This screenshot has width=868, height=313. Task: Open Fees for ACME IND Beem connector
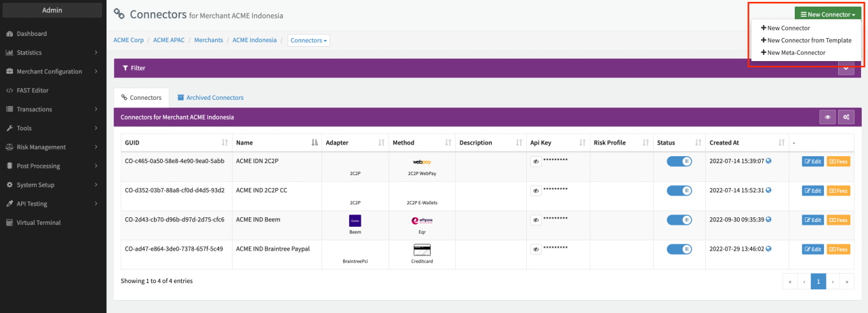837,220
